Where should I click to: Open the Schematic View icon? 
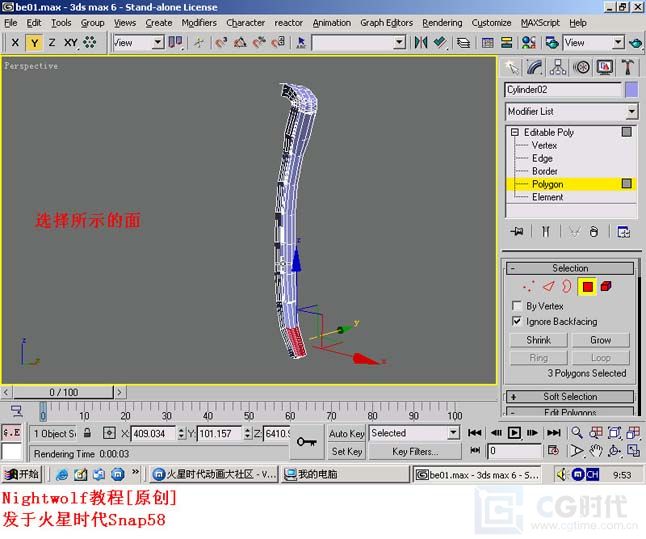pyautogui.click(x=506, y=42)
